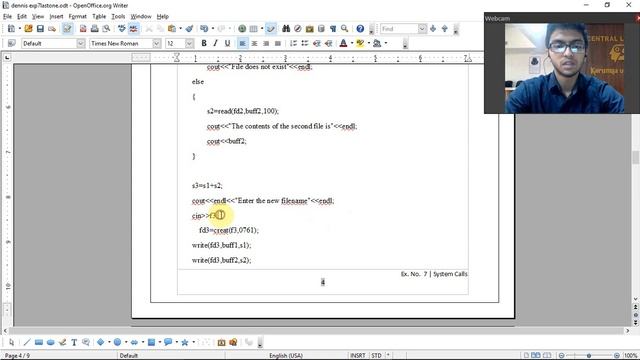This screenshot has width=640, height=360.
Task: Toggle Italic formatting
Action: click(216, 43)
